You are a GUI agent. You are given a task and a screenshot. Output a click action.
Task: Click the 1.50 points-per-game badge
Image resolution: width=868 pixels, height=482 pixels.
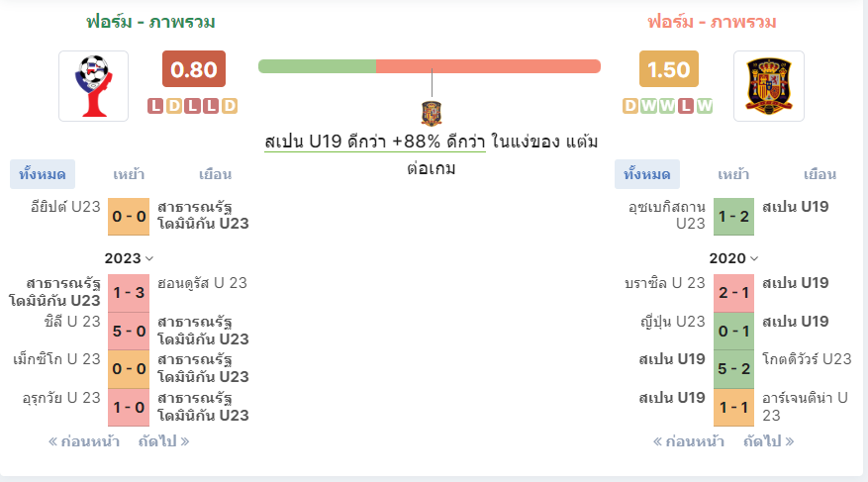tap(669, 69)
